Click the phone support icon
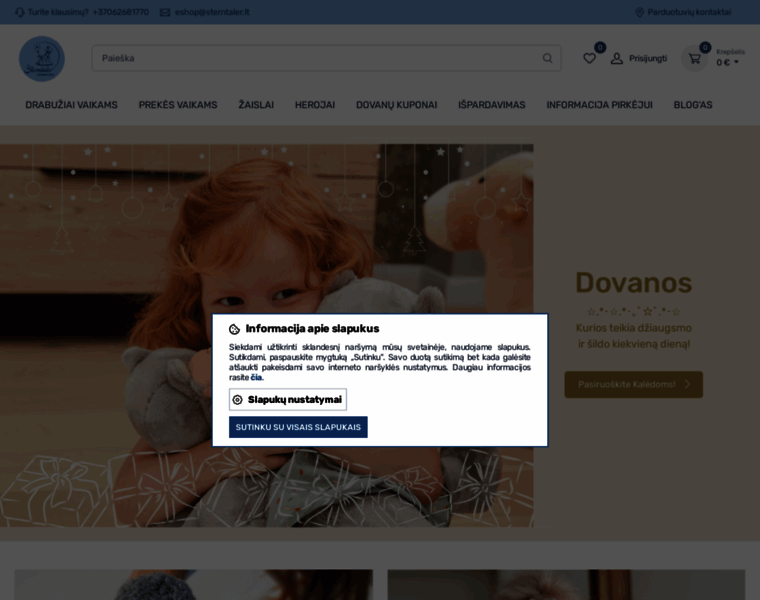Image resolution: width=760 pixels, height=600 pixels. point(19,12)
